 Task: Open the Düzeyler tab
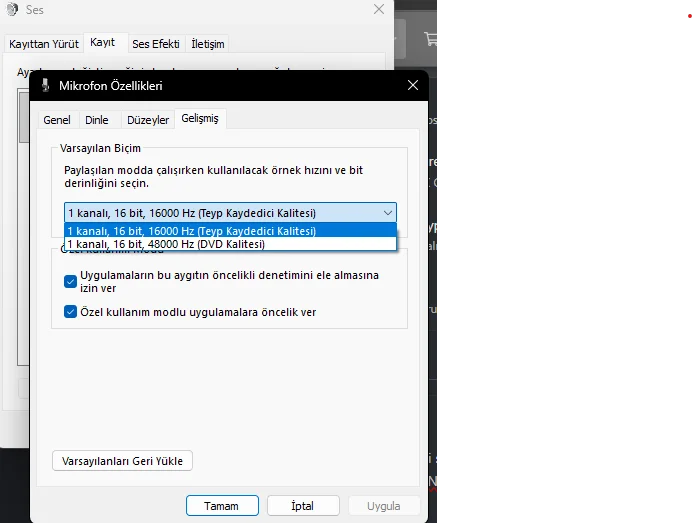148,120
